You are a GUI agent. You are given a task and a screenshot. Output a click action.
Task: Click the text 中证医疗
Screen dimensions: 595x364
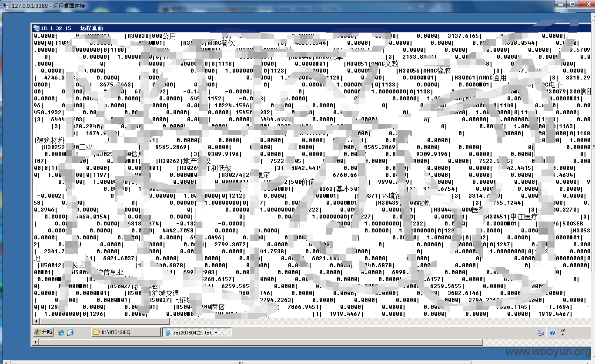524,217
